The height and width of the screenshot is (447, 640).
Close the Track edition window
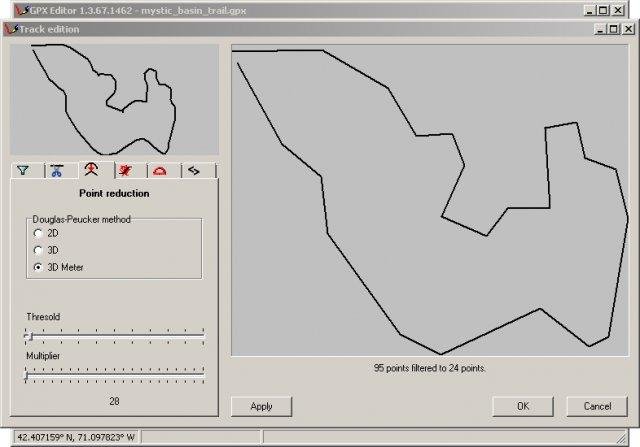point(629,29)
